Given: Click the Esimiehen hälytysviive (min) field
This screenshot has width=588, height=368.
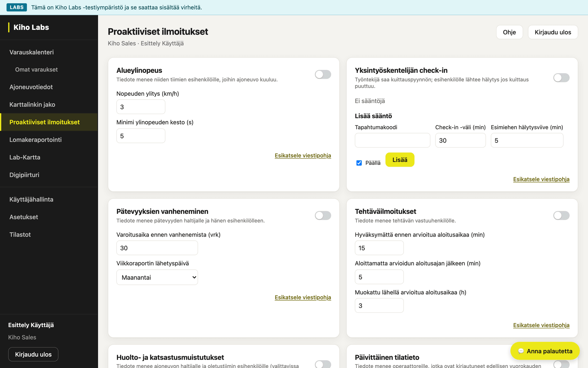Looking at the screenshot, I should tap(527, 141).
